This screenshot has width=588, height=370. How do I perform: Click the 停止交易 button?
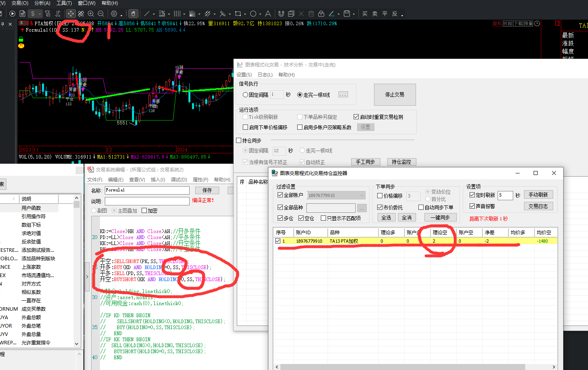pyautogui.click(x=395, y=95)
